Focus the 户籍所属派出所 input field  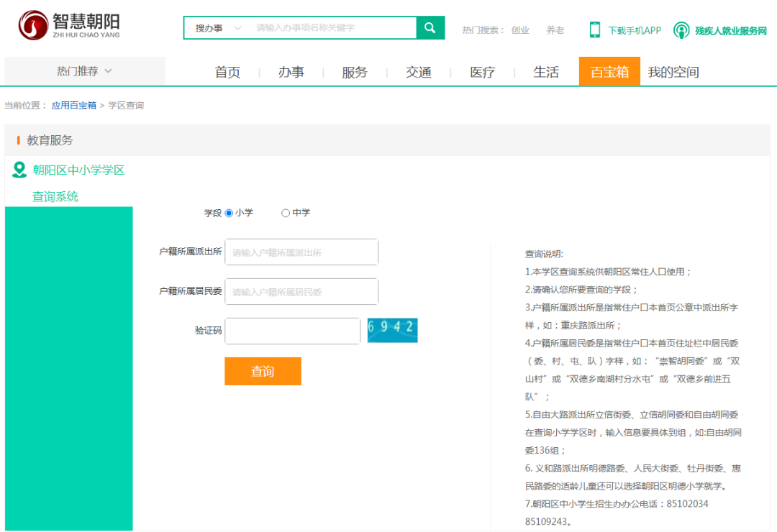(301, 252)
